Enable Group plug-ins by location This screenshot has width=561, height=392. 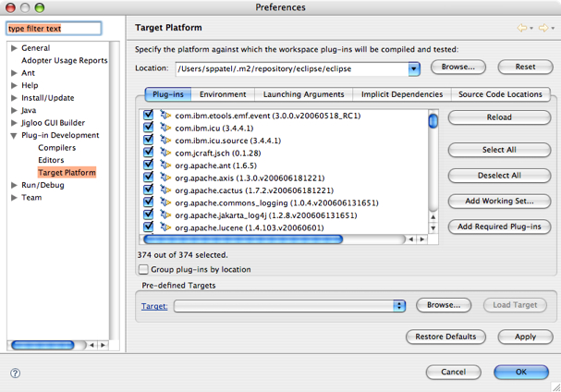point(143,269)
